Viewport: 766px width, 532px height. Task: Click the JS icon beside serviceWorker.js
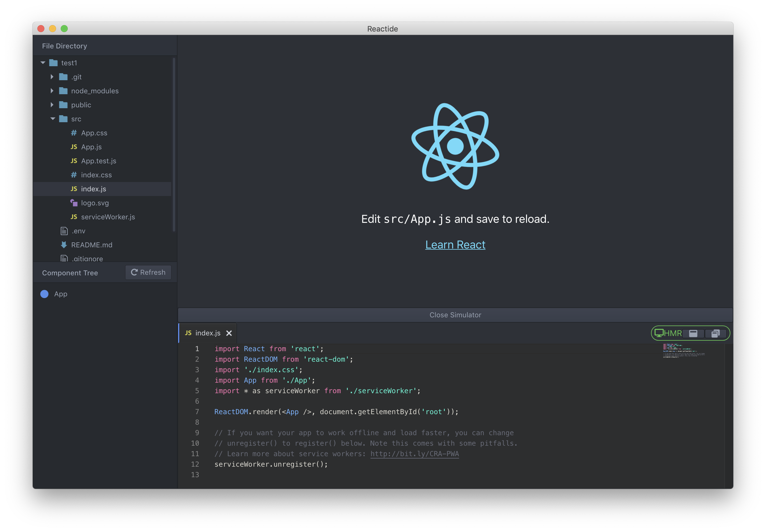74,217
